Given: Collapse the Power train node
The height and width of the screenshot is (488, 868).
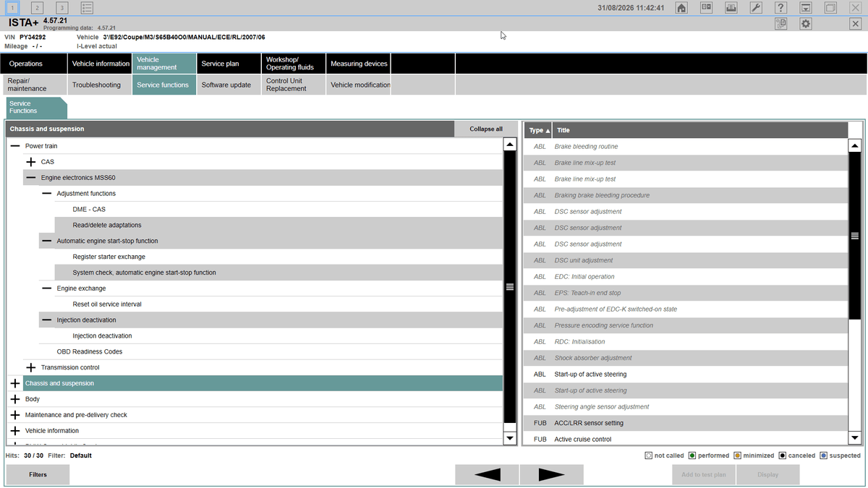Looking at the screenshot, I should [x=15, y=146].
